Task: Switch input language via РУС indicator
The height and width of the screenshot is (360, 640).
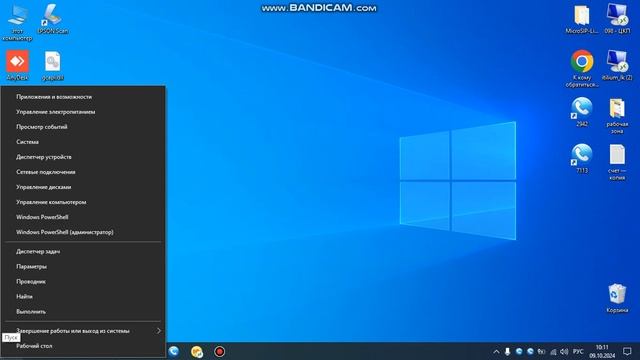Action: coord(578,351)
